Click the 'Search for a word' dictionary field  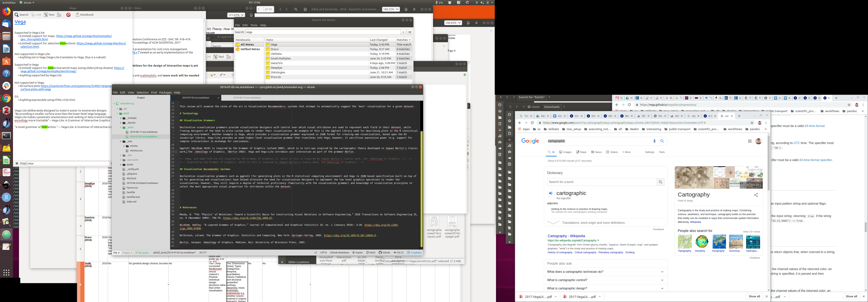point(601,182)
